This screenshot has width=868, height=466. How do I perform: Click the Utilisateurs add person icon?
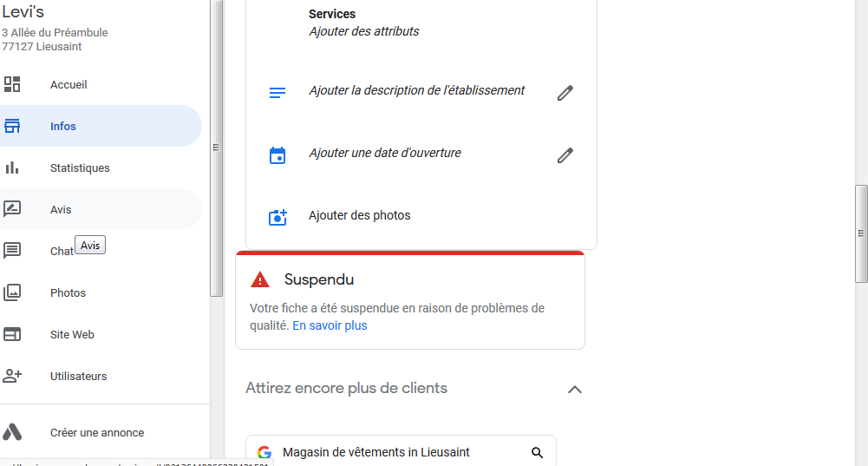pyautogui.click(x=12, y=376)
